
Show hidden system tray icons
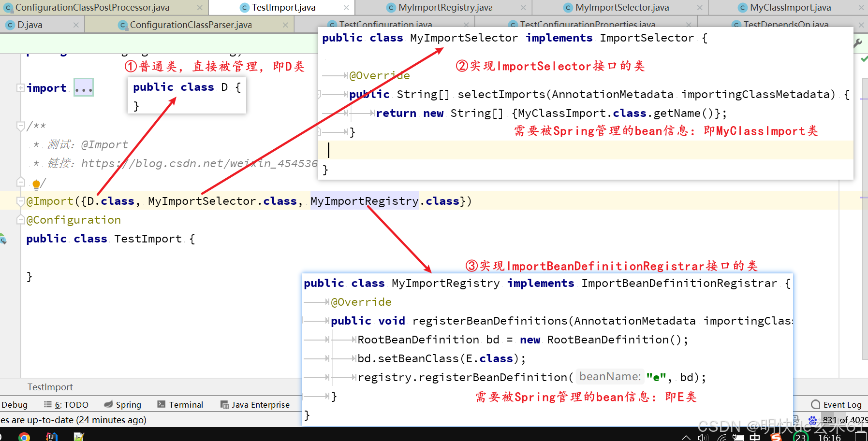pyautogui.click(x=686, y=438)
